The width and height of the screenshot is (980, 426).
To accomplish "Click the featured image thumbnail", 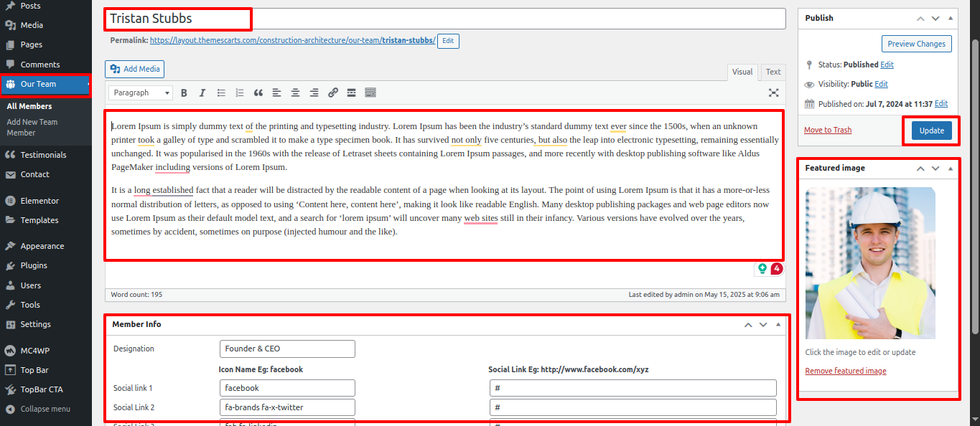I will [870, 263].
